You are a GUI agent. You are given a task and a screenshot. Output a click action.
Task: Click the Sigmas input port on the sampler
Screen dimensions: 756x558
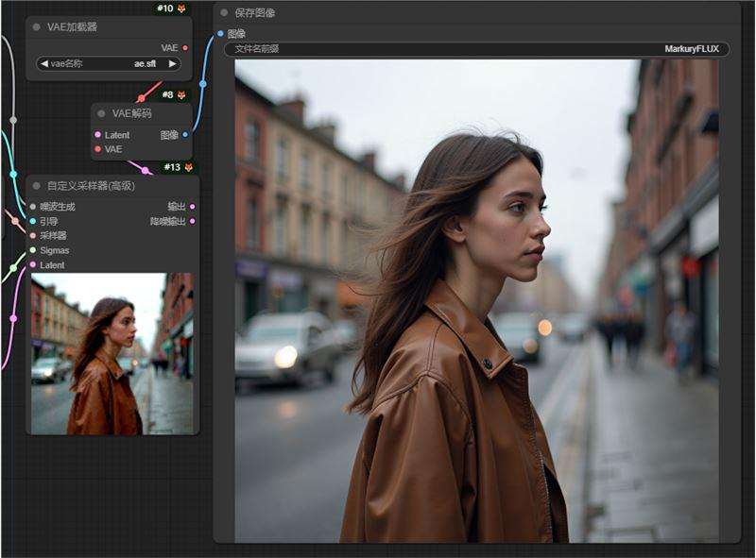[32, 250]
